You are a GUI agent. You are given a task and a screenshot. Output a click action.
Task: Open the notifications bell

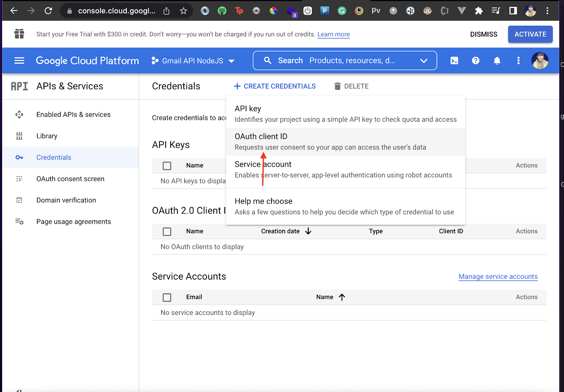click(497, 61)
